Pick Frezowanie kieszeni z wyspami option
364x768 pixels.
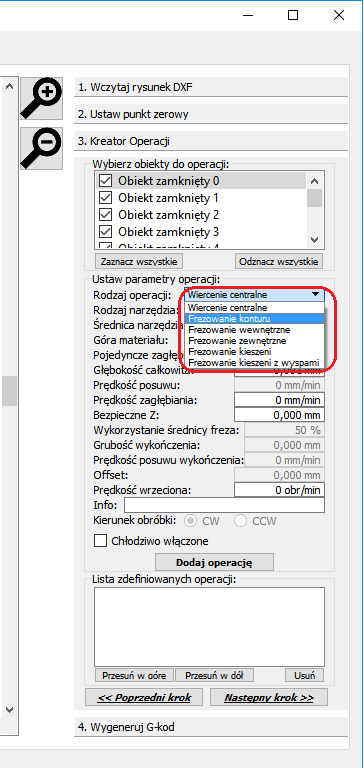pyautogui.click(x=255, y=362)
